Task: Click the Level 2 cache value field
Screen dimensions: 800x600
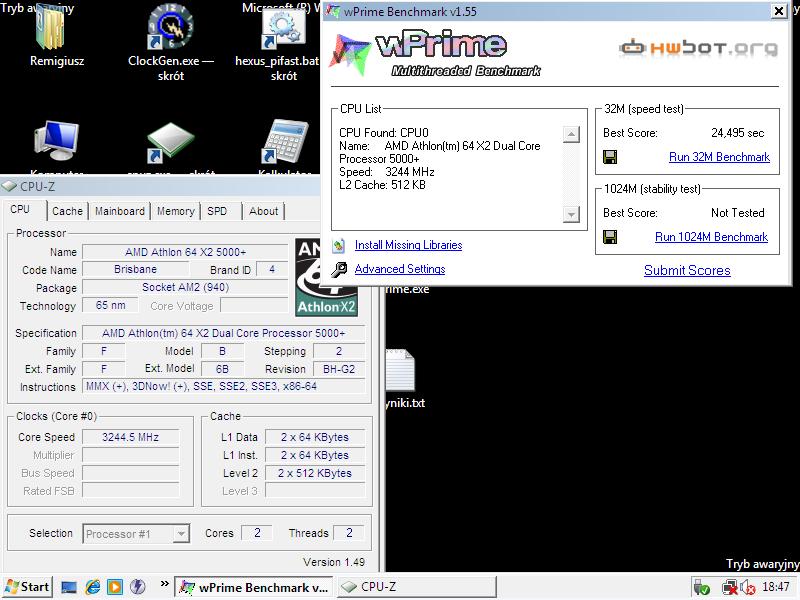Action: (315, 473)
